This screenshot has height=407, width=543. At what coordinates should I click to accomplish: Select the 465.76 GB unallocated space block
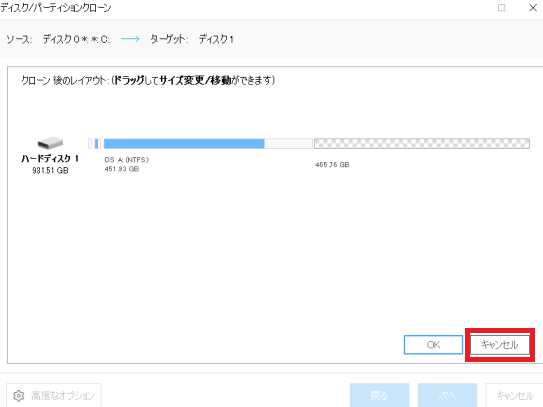pos(422,143)
